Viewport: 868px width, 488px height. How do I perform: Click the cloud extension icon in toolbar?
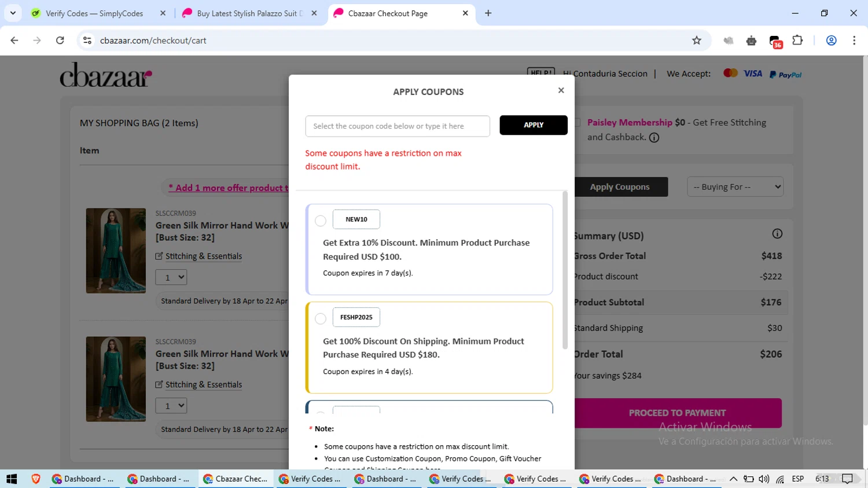point(729,41)
